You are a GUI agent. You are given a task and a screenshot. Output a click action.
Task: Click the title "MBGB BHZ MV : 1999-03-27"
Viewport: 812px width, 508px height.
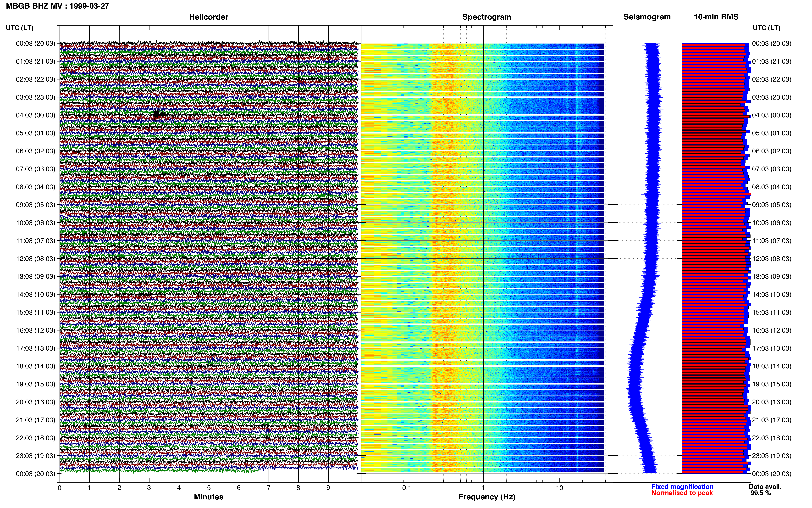coord(57,6)
